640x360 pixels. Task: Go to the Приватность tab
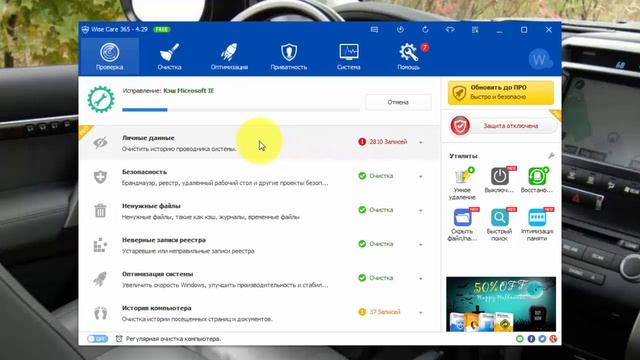coord(289,56)
